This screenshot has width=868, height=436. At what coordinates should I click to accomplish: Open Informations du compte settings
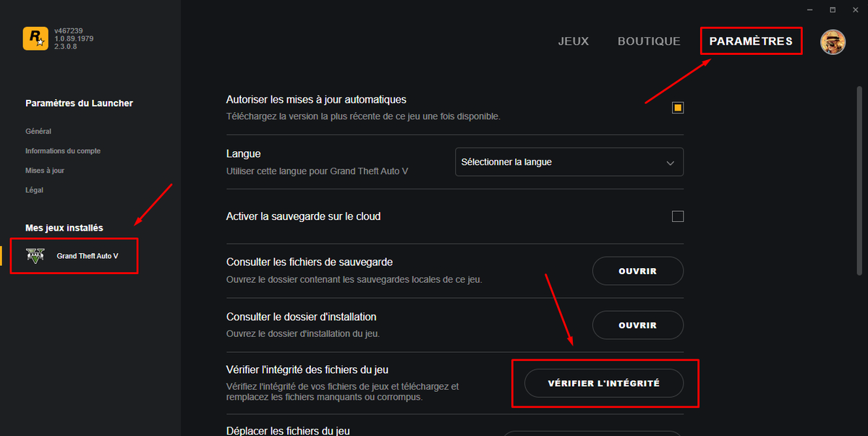[x=63, y=151]
